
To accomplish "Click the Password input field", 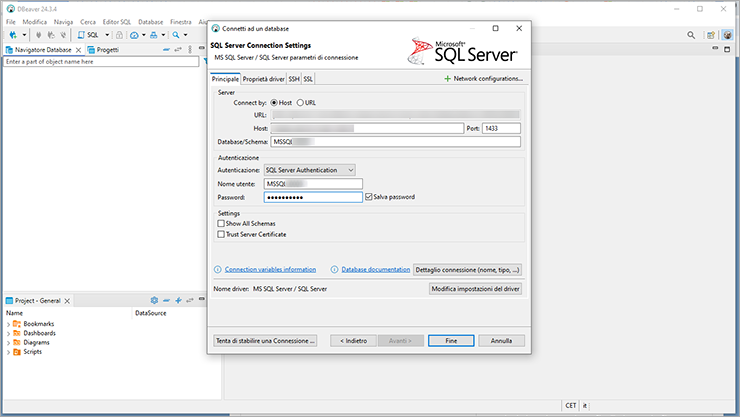I will pos(313,197).
